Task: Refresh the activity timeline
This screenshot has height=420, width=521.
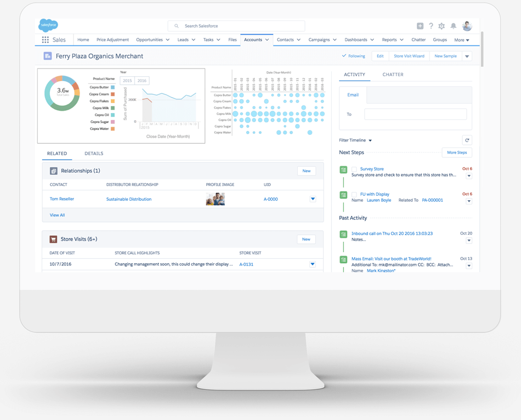Action: click(467, 140)
